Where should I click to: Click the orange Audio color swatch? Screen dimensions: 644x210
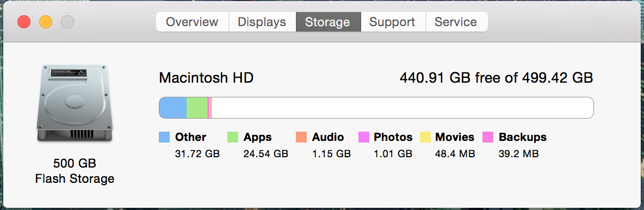[301, 137]
